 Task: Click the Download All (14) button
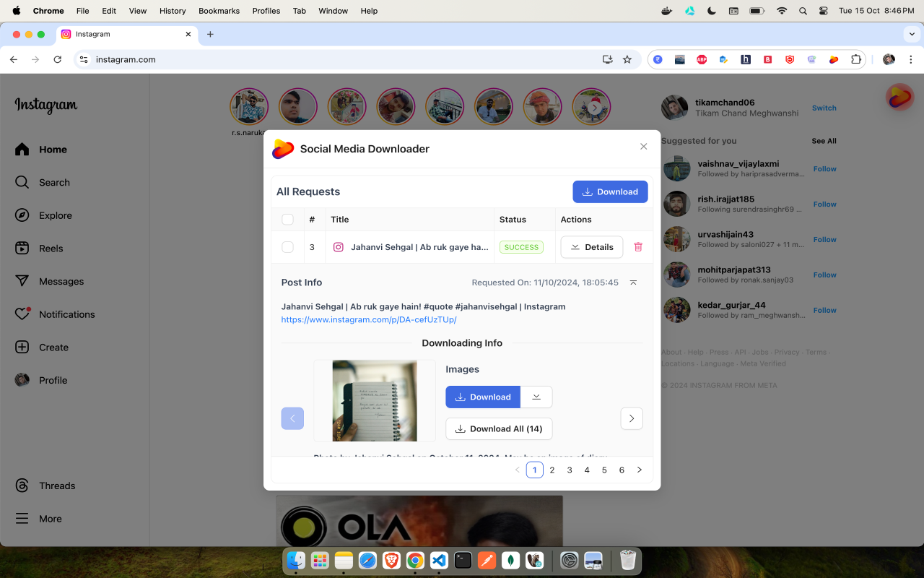click(x=499, y=428)
